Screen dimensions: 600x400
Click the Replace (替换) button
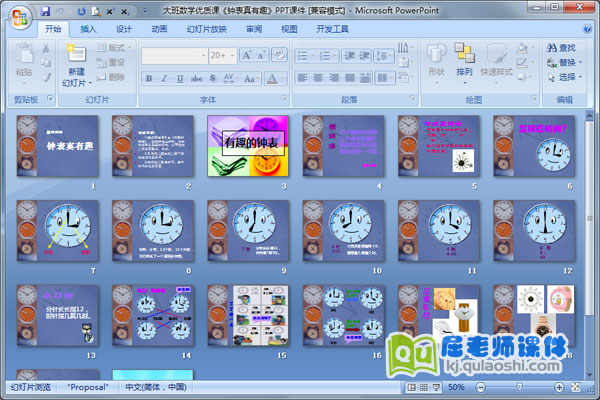[562, 62]
